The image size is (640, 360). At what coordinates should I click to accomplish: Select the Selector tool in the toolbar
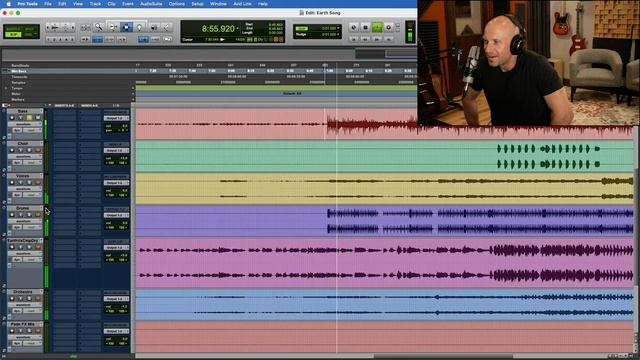point(127,27)
